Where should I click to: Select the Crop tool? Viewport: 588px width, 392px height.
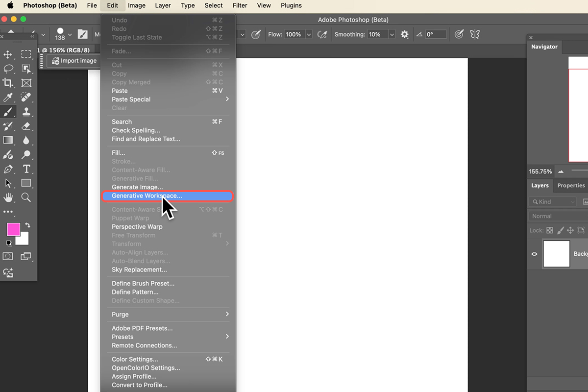8,83
